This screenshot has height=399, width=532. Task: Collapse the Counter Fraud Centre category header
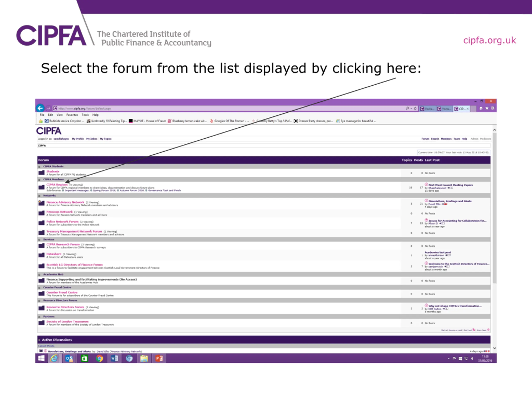tap(39, 288)
